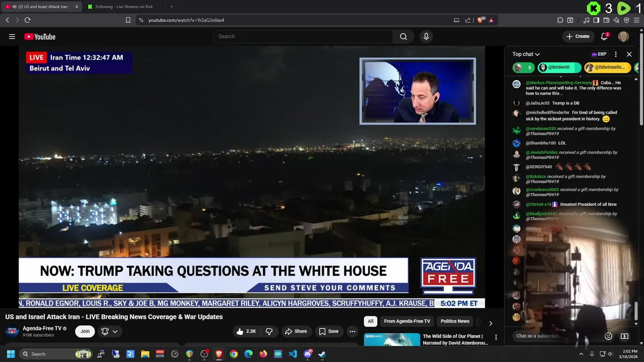Open Discord from taskbar
This screenshot has width=644, height=362.
307,354
